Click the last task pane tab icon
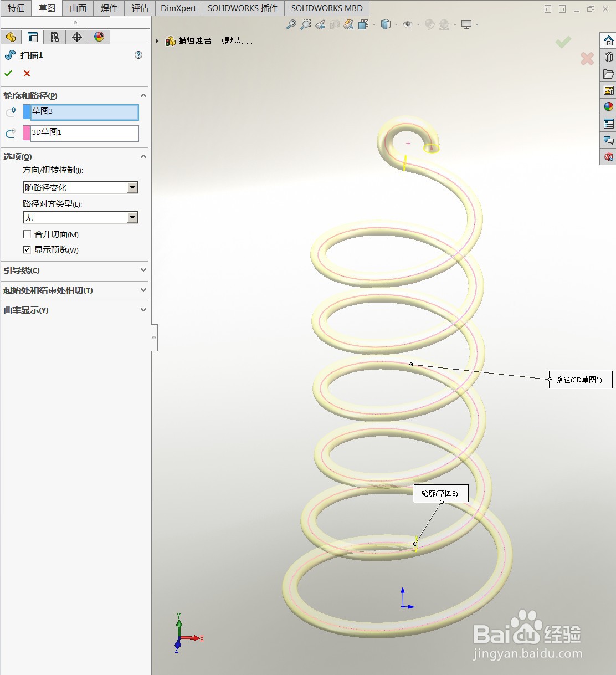 tap(608, 157)
